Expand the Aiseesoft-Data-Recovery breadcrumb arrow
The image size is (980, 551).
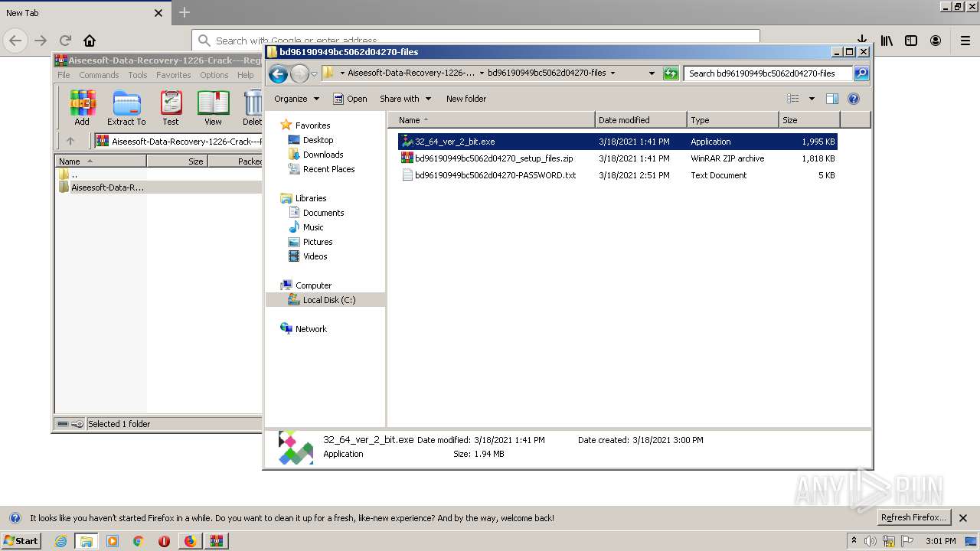[x=481, y=73]
